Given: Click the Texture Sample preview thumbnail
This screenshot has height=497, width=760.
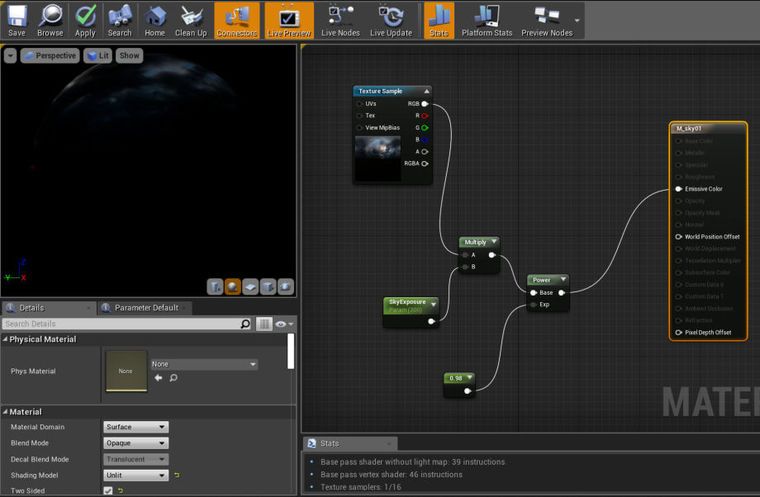Looking at the screenshot, I should point(378,159).
